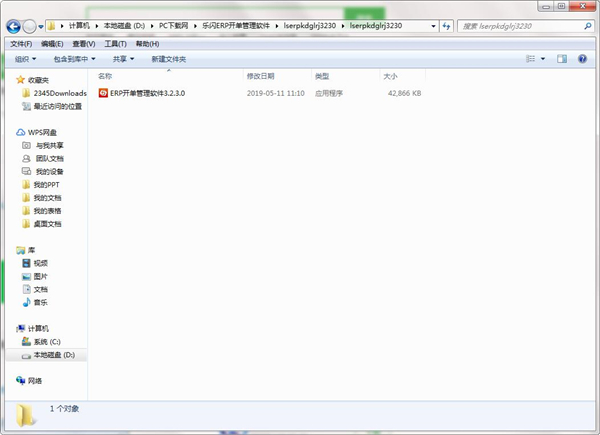Image resolution: width=600 pixels, height=435 pixels.
Task: Toggle the preview pane button
Action: 562,59
